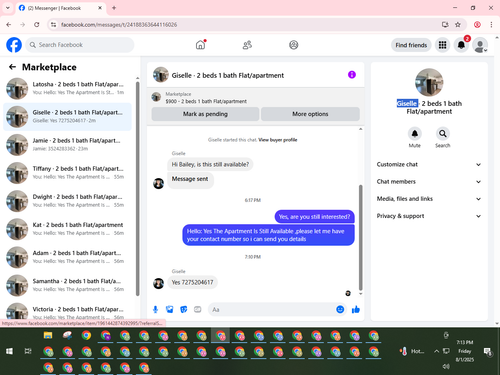Open Jamie conversation
The height and width of the screenshot is (375, 500).
(68, 145)
